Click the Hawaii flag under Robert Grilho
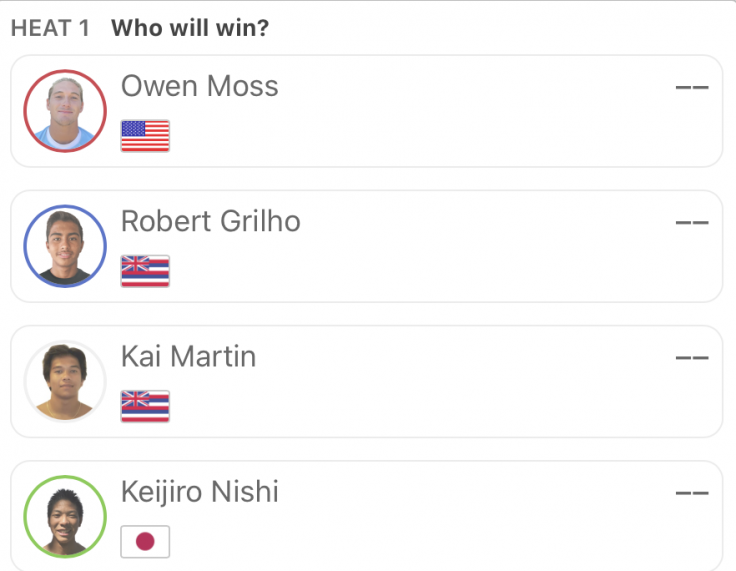Viewport: 736px width, 571px height. tap(145, 271)
